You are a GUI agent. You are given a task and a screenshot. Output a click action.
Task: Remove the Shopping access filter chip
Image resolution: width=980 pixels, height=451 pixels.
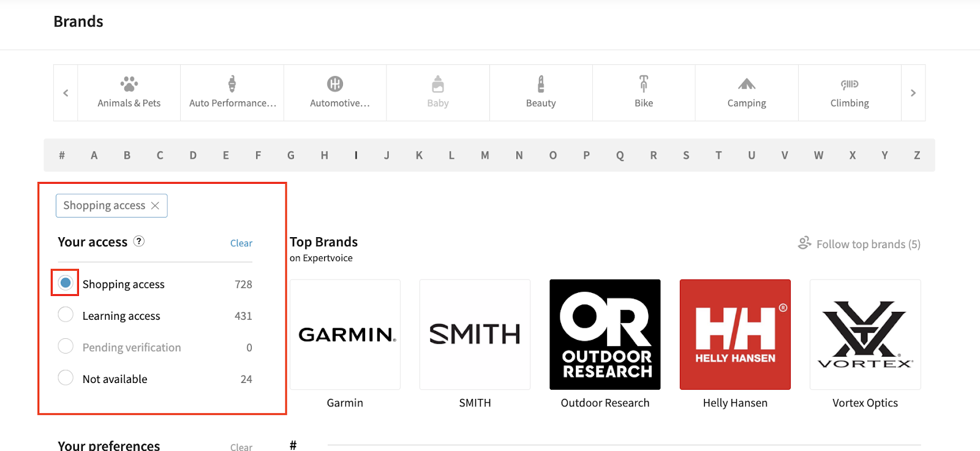[x=156, y=205]
